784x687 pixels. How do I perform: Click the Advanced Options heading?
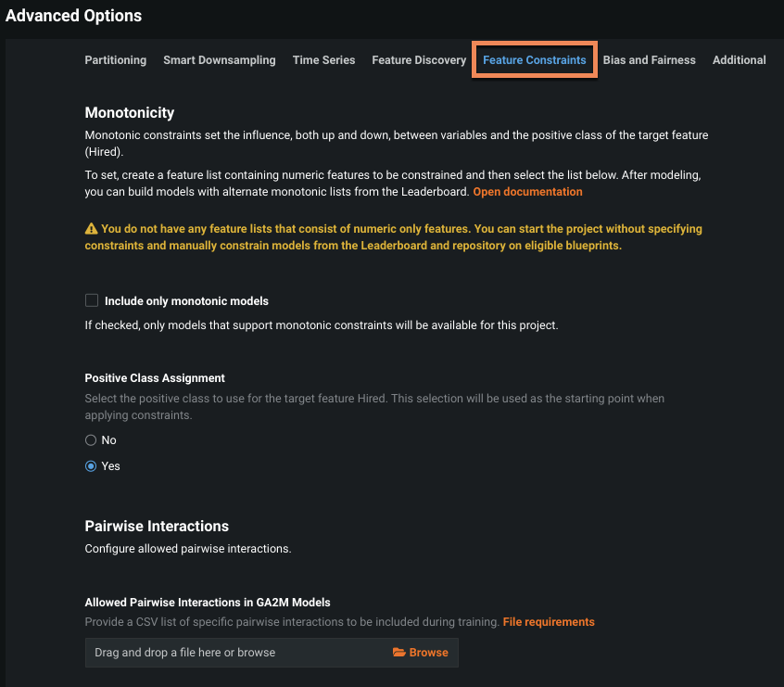(x=73, y=16)
